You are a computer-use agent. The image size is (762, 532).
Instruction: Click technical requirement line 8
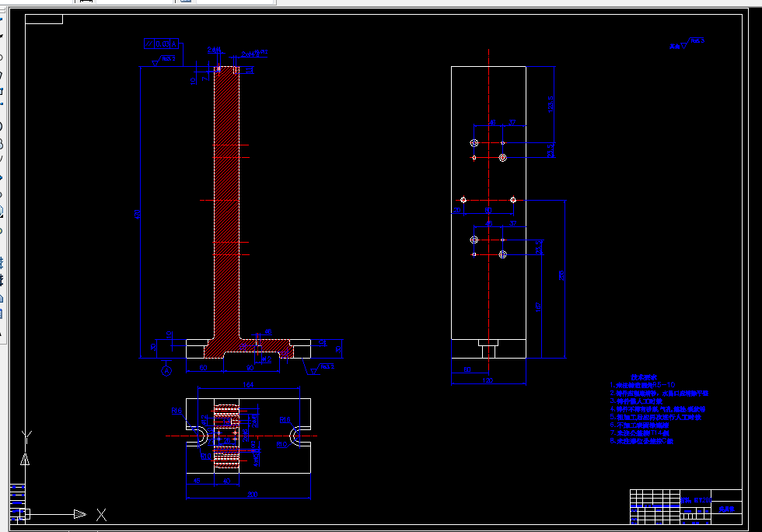click(641, 441)
